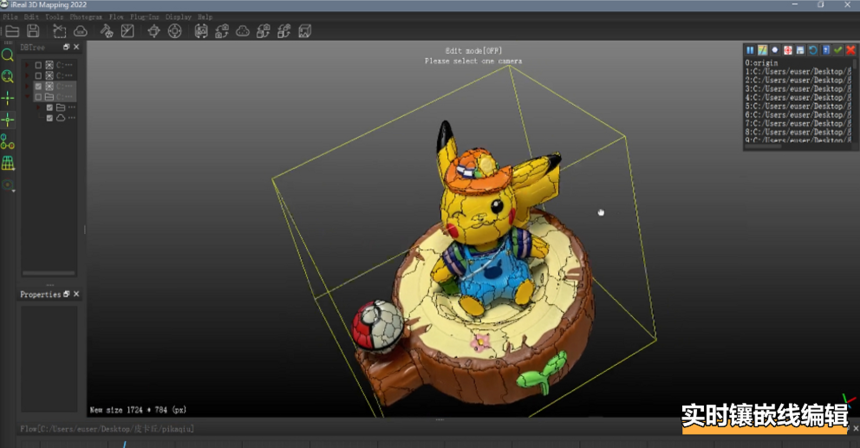Close the DBTree panel
860x448 pixels.
pos(76,47)
